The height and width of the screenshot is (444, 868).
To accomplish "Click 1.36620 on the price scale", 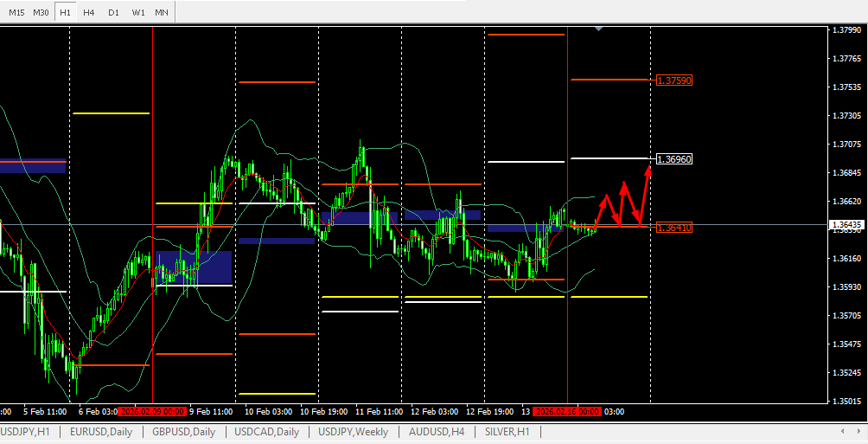I will coord(847,201).
